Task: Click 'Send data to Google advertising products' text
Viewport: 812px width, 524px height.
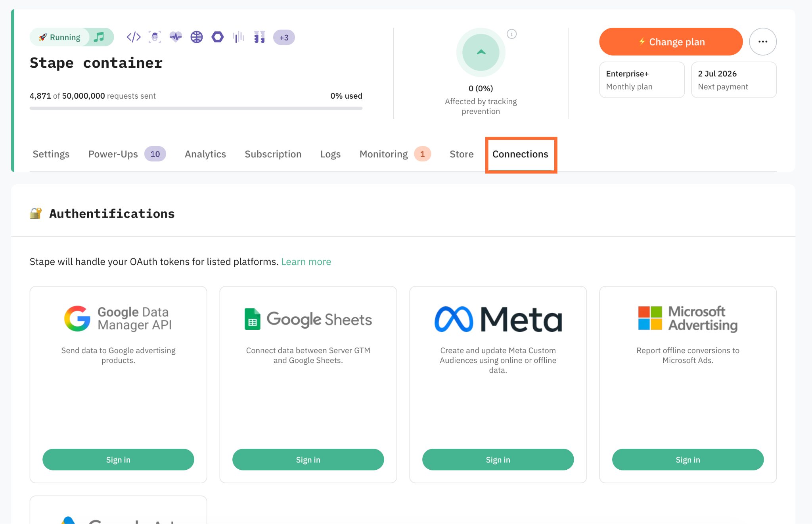Action: coord(118,356)
